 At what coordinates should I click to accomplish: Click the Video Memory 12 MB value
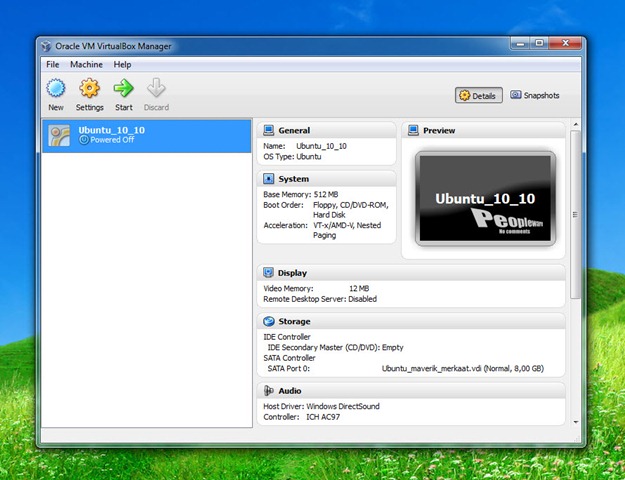(359, 288)
